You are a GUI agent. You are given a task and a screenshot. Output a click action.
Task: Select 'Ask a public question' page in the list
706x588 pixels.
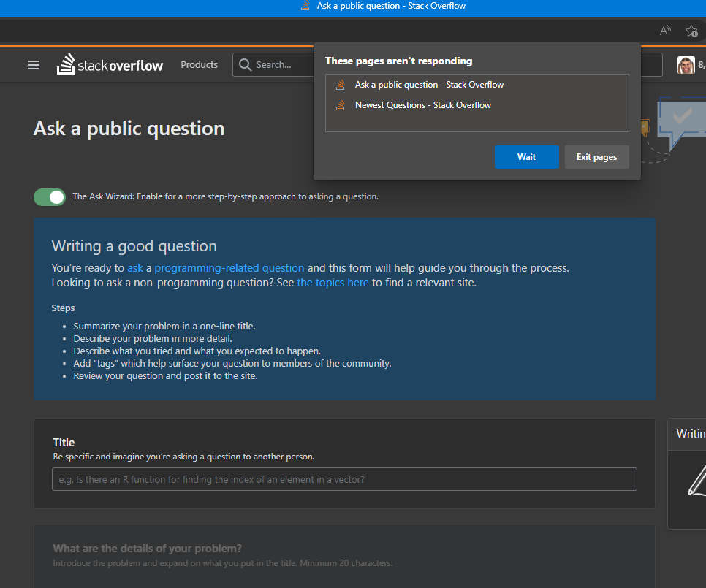(x=477, y=85)
